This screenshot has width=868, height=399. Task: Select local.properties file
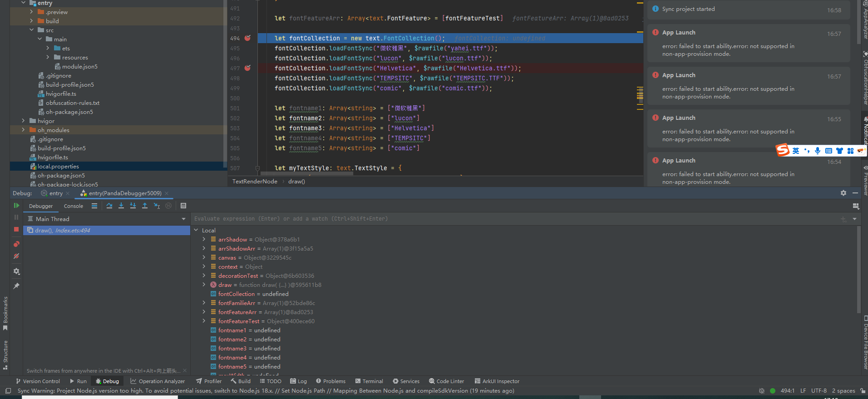click(x=54, y=167)
